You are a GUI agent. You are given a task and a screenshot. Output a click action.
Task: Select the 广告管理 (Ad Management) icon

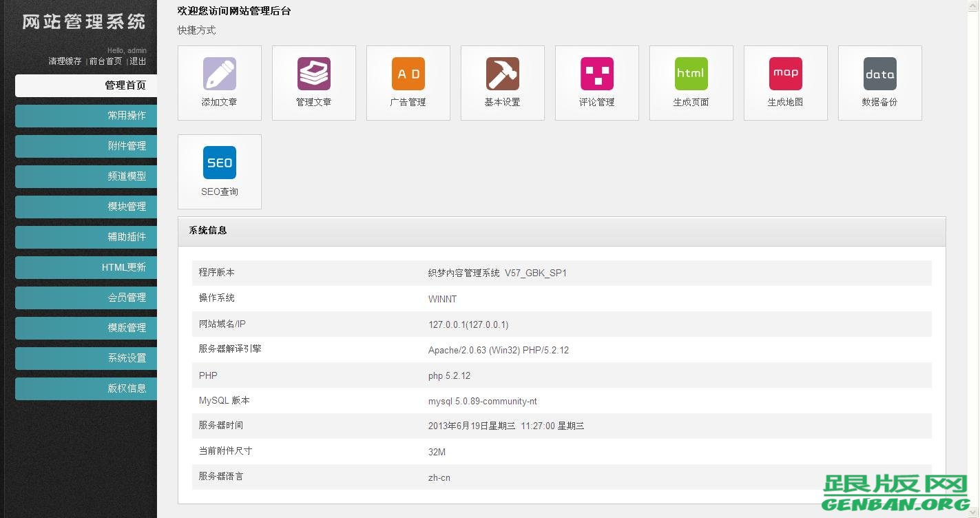click(x=408, y=83)
